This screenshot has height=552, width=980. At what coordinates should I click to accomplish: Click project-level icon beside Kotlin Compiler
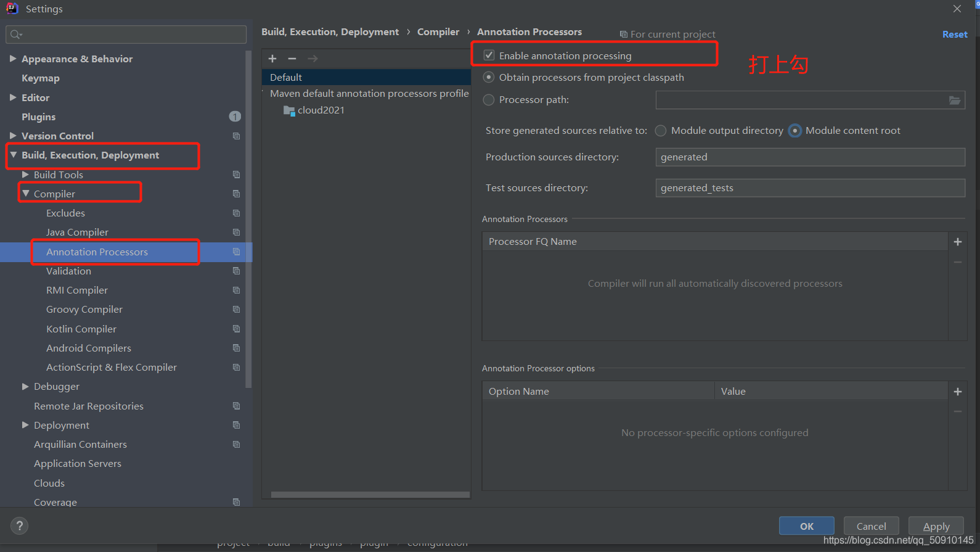click(236, 329)
